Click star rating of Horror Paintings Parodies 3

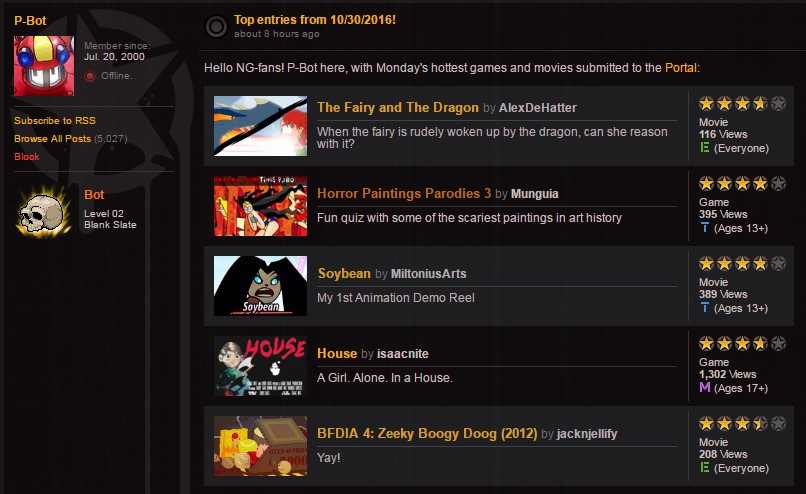(x=742, y=184)
